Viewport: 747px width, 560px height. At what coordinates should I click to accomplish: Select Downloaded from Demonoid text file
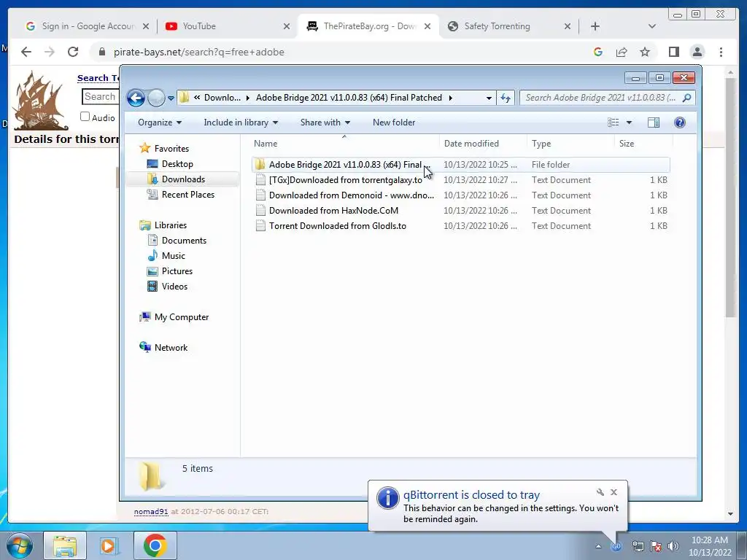[461, 195]
